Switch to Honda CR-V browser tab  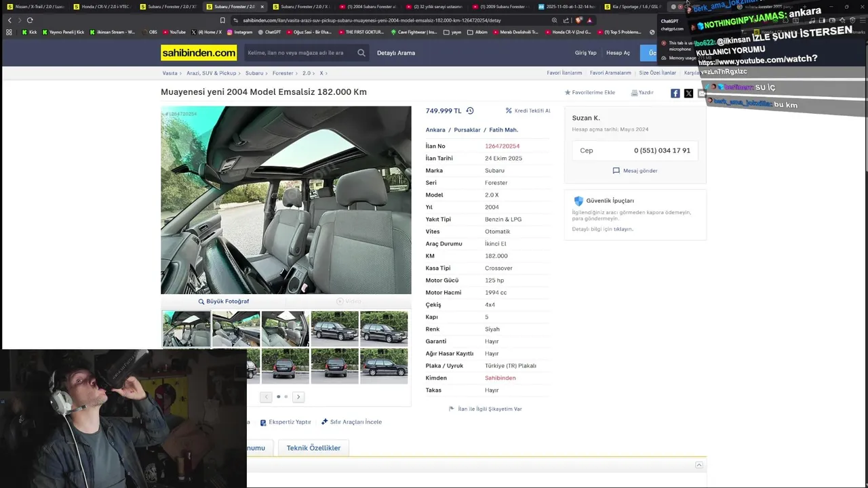102,7
